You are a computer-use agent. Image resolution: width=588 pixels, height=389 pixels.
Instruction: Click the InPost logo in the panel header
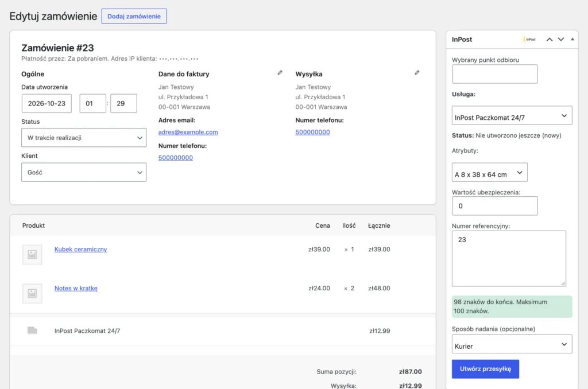[x=529, y=40]
